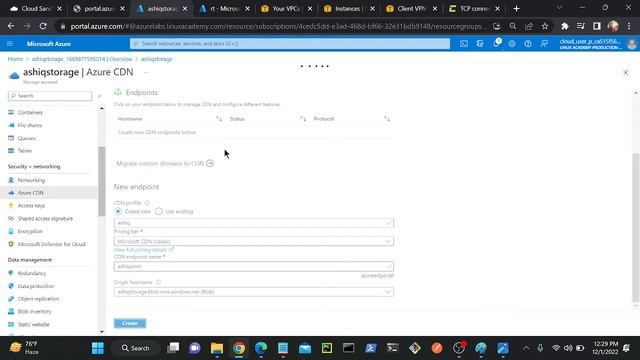The image size is (640, 360).
Task: Bookmark this page with the star
Action: (x=545, y=26)
